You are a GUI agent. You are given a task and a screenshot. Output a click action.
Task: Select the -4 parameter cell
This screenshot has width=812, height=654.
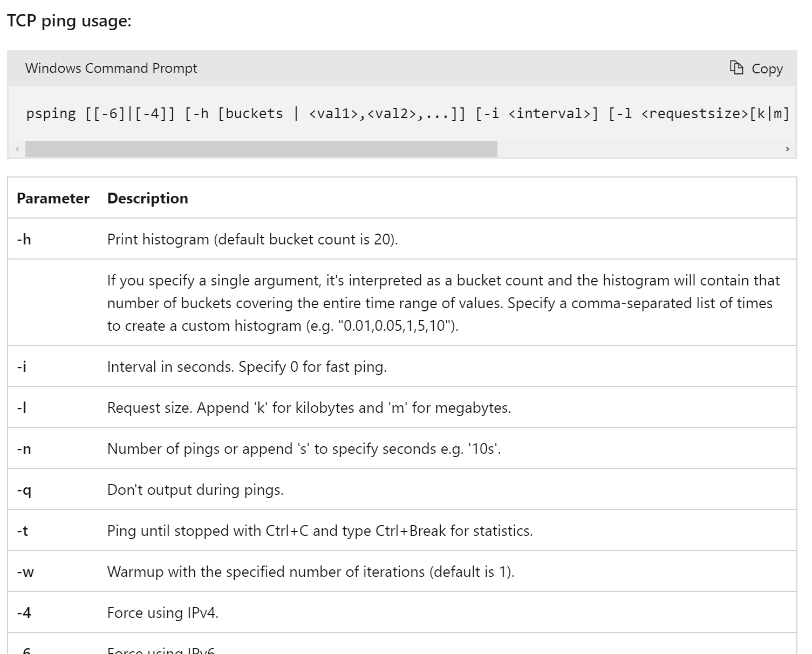point(24,613)
